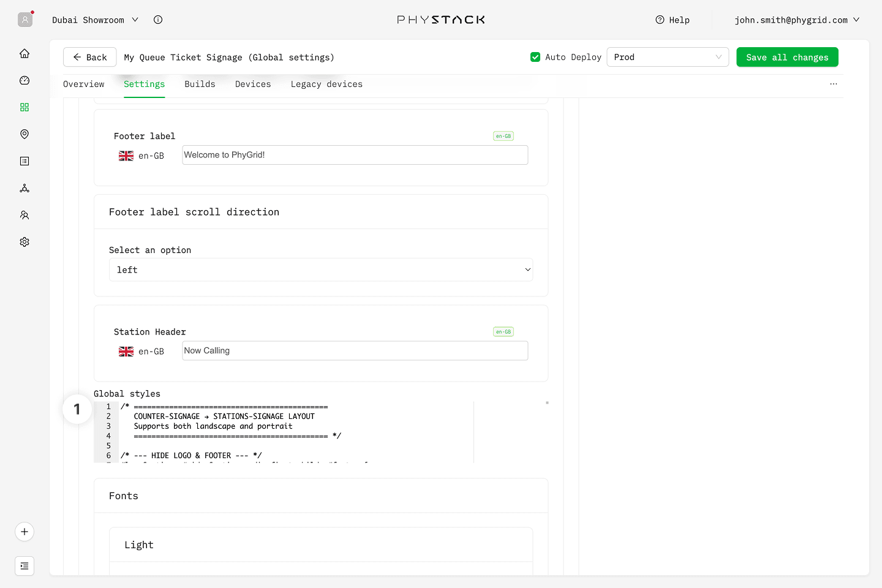Switch to the Builds tab
The image size is (882, 588).
click(x=200, y=85)
